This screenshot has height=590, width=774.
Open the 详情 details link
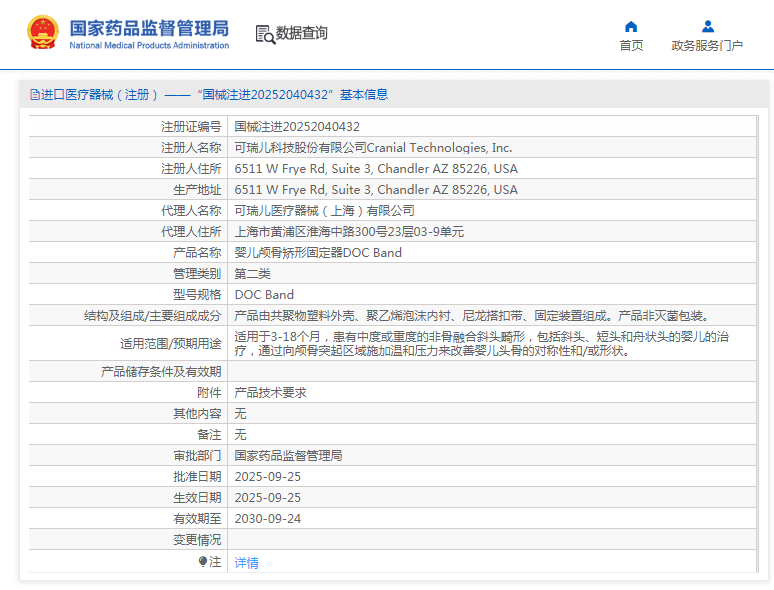246,563
